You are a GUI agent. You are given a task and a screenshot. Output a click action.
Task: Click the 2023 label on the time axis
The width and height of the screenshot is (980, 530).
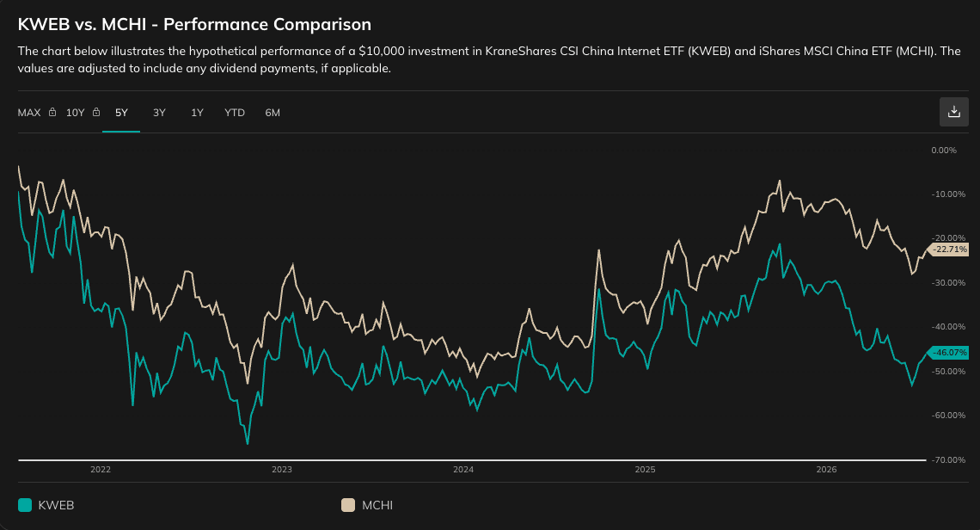[x=282, y=469]
